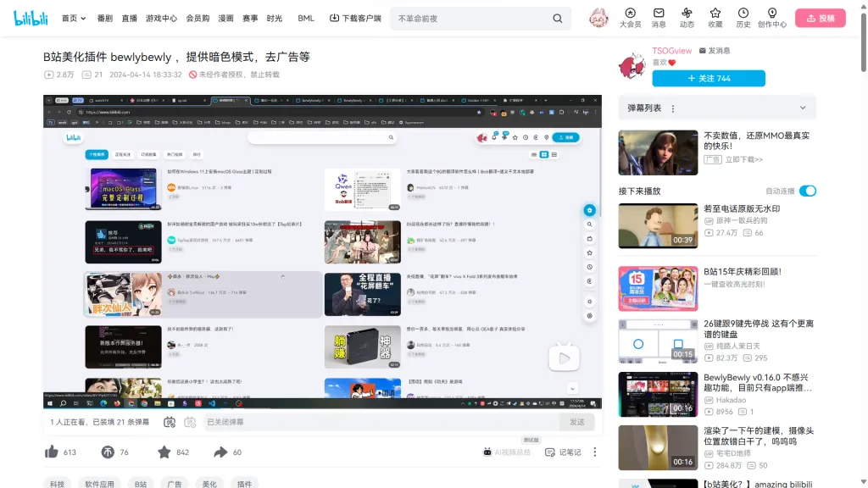Open the 大会员 icon
This screenshot has width=868, height=488.
(630, 18)
